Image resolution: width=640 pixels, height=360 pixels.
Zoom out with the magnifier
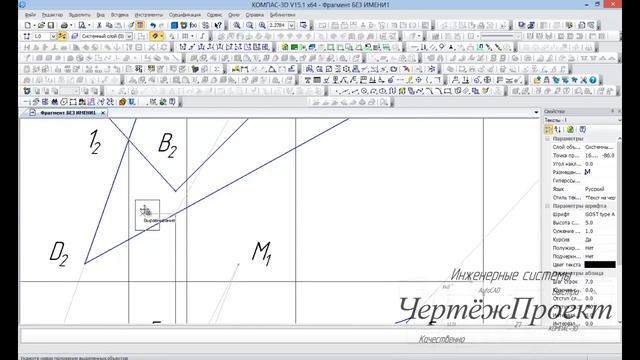click(249, 25)
